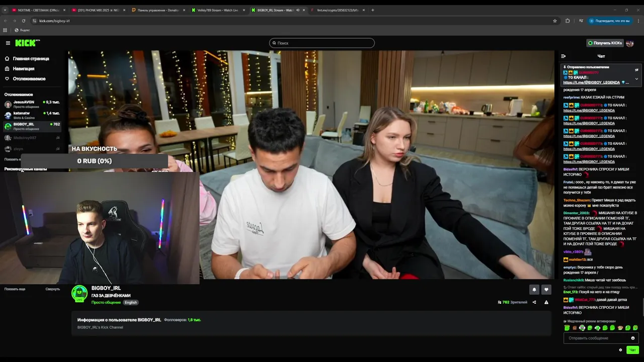Open the Яндекс bookmark
Image resolution: width=644 pixels, height=362 pixels.
22,30
